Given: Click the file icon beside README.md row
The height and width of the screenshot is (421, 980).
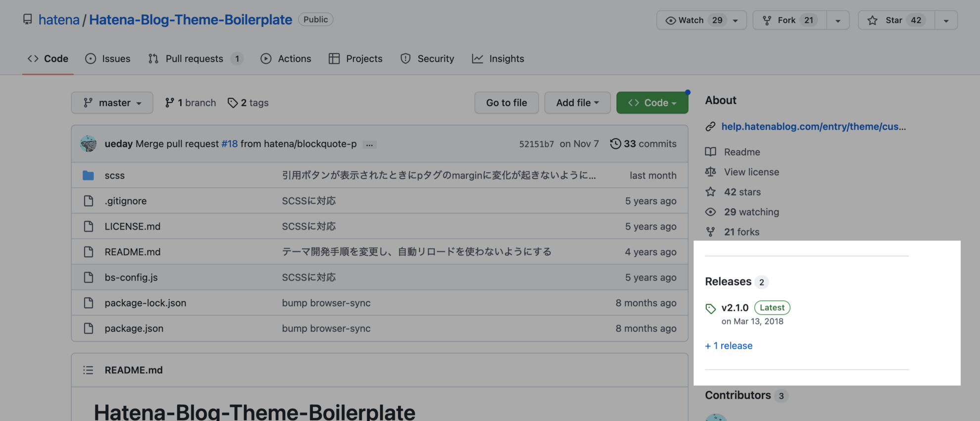Looking at the screenshot, I should tap(88, 251).
